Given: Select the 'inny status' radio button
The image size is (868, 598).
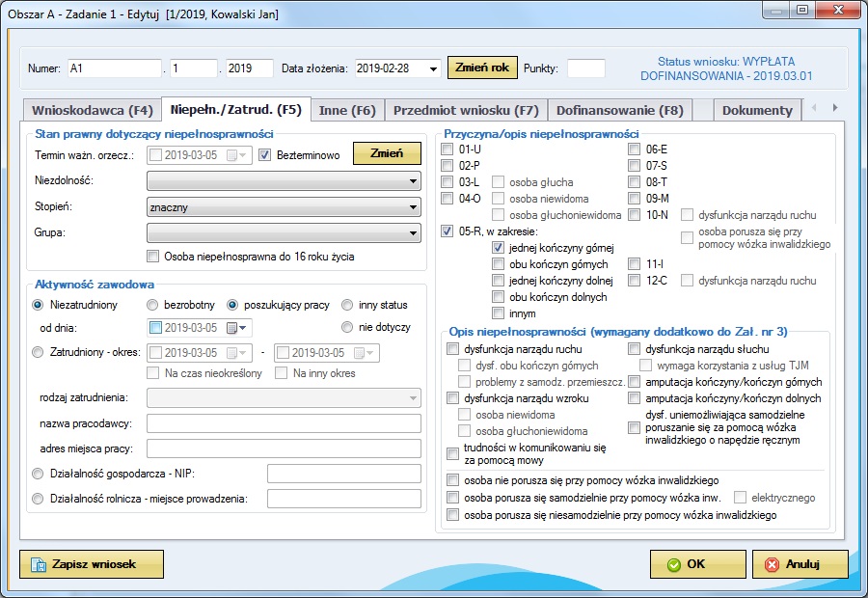Looking at the screenshot, I should click(x=347, y=305).
